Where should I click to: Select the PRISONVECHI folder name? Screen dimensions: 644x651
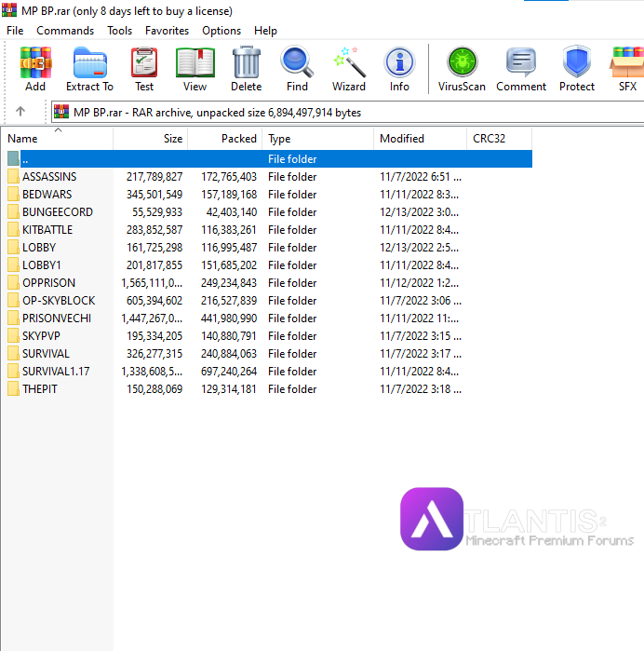pos(57,319)
